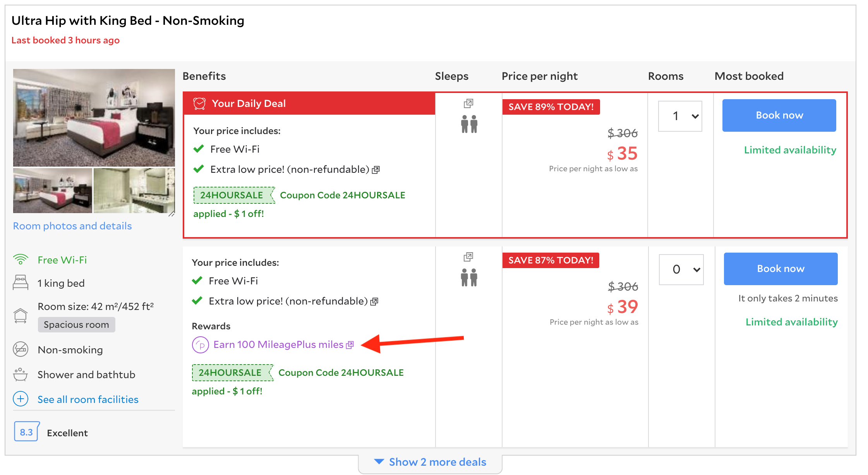
Task: Click the MileagePlus rewards circle icon
Action: pos(201,345)
